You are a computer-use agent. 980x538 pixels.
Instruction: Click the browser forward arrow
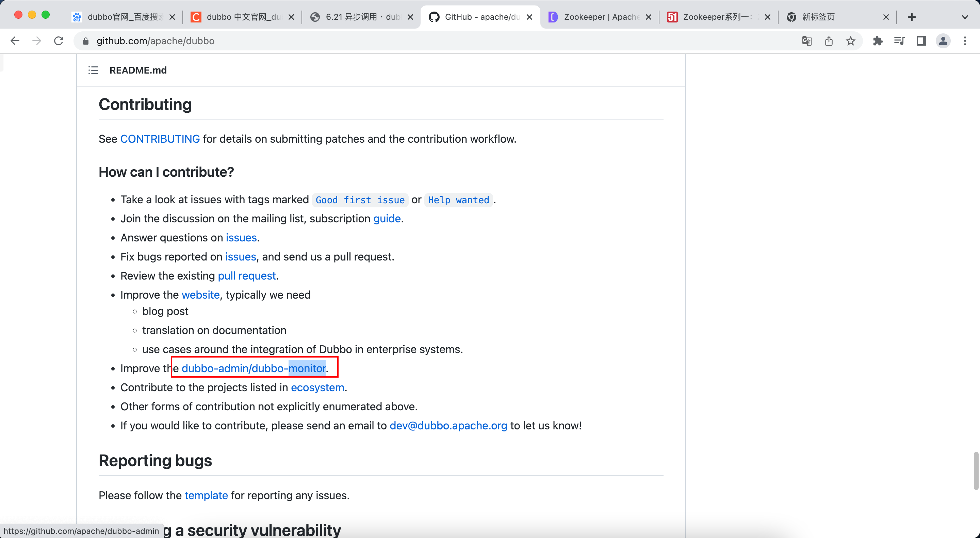click(x=36, y=41)
